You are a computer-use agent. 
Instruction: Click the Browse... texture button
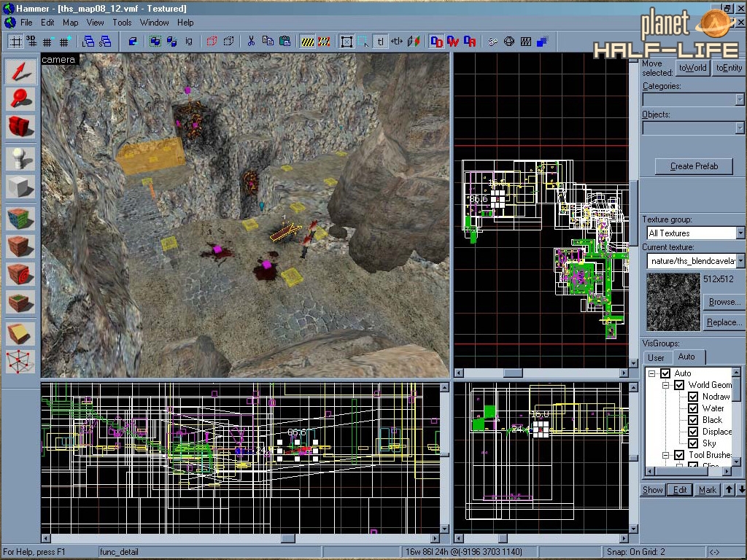coord(724,302)
